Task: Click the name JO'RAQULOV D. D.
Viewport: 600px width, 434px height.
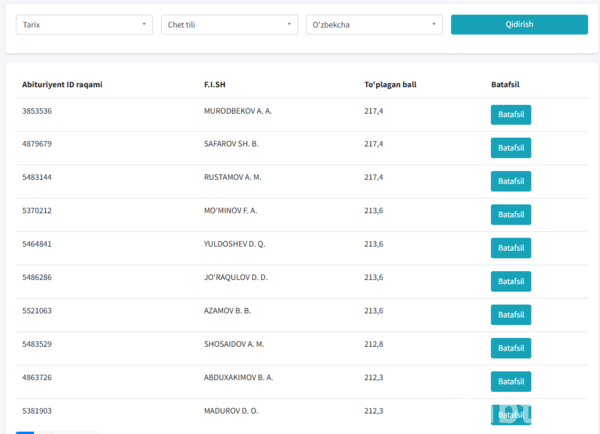Action: [x=236, y=277]
